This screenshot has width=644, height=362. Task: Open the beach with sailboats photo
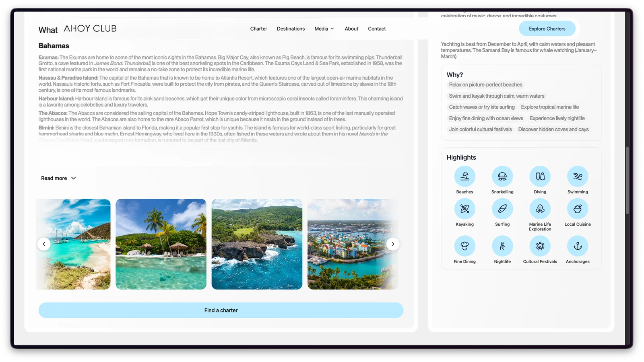tap(73, 244)
